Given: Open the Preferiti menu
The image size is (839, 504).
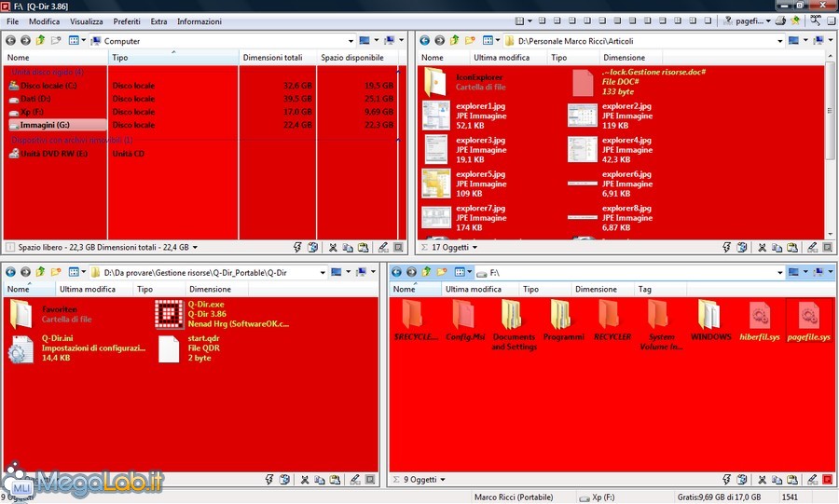Looking at the screenshot, I should pos(127,21).
